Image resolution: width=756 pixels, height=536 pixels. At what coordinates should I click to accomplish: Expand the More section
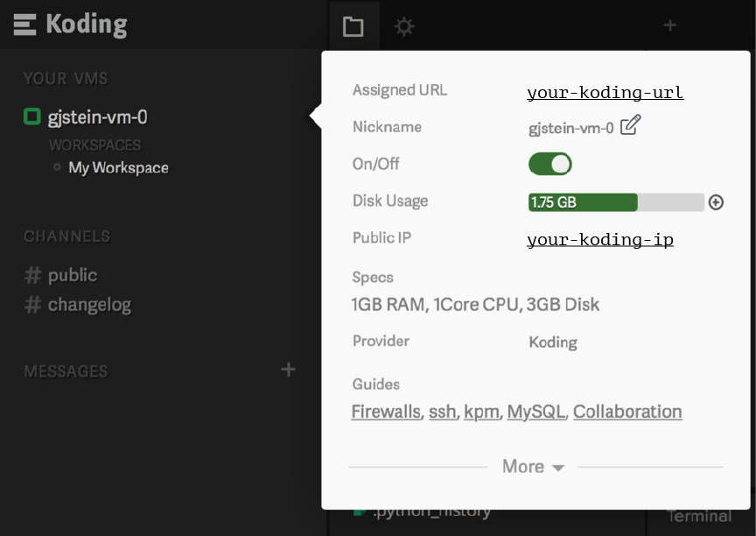pyautogui.click(x=533, y=467)
